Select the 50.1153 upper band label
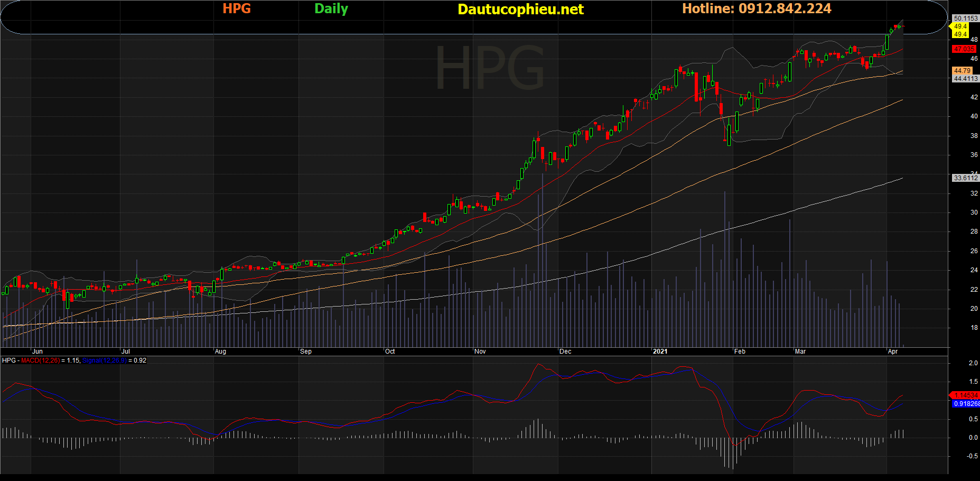The image size is (980, 481). click(x=965, y=18)
